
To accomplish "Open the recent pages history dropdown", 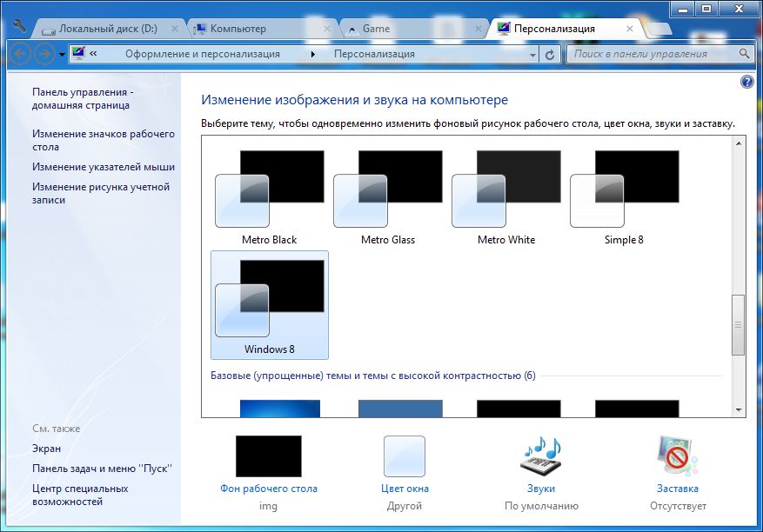I will (62, 55).
